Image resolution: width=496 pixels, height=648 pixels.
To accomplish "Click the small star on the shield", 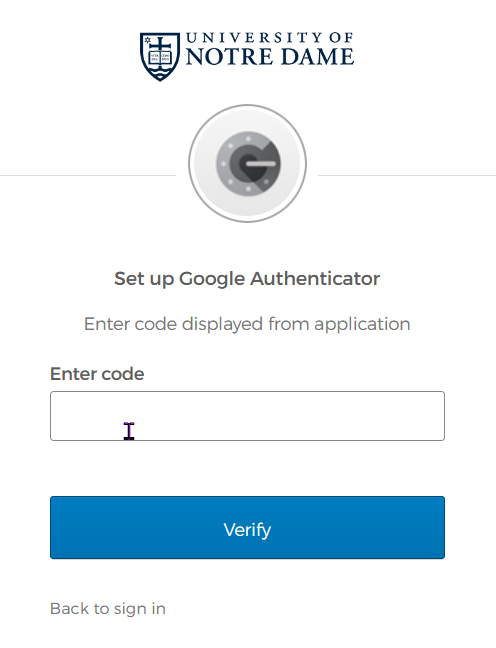I will pos(147,40).
